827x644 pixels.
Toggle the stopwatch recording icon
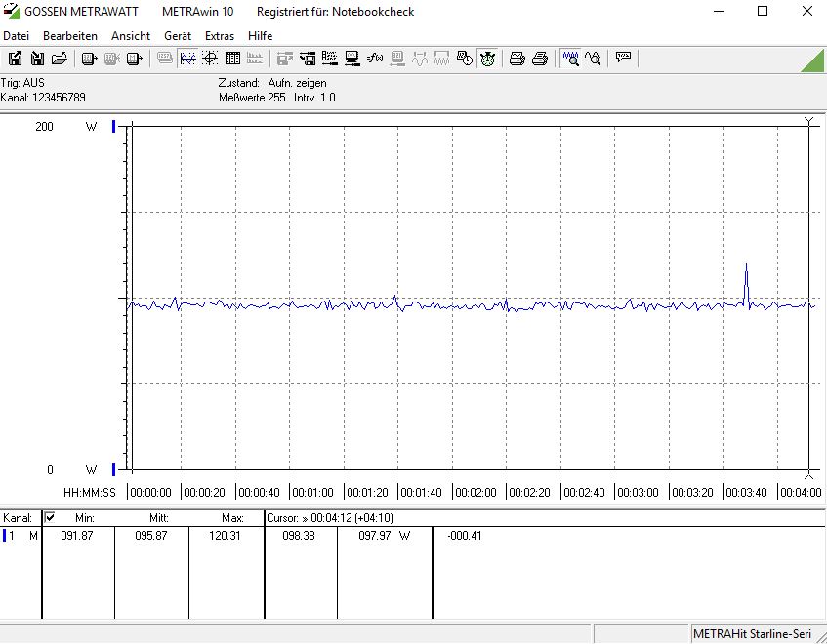coord(487,59)
